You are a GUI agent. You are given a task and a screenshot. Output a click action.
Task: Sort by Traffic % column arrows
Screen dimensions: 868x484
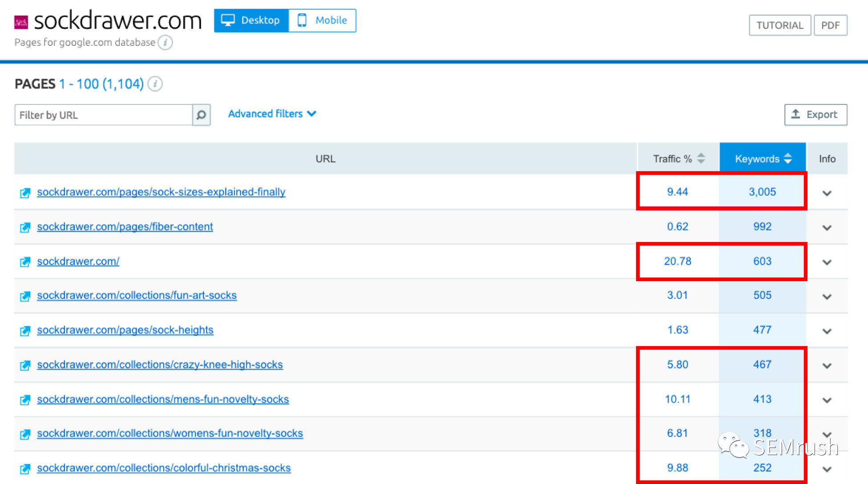(701, 158)
